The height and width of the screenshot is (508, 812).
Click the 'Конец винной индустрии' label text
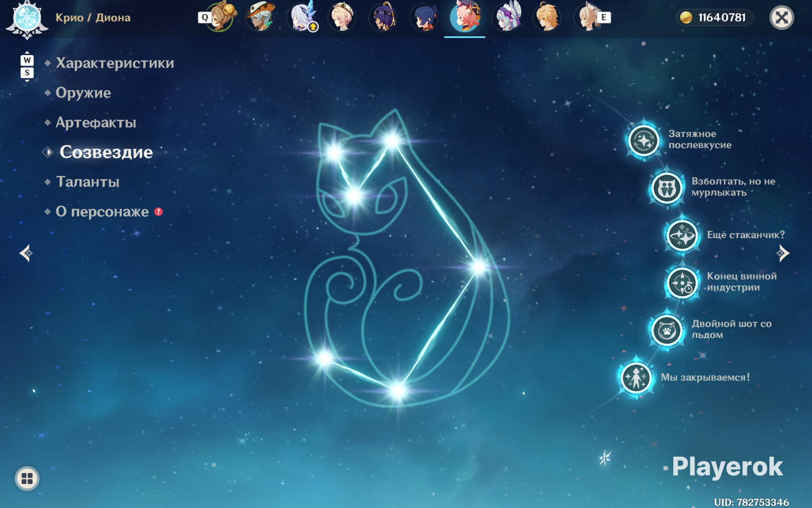click(742, 282)
